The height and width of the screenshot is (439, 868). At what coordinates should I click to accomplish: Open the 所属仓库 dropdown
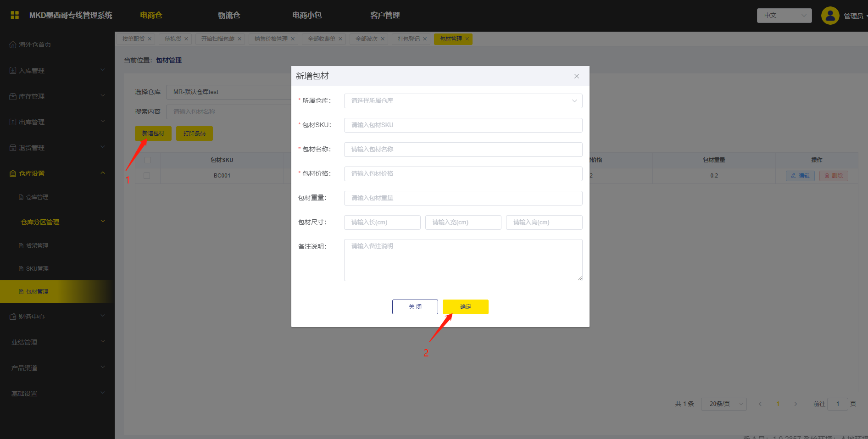(462, 101)
